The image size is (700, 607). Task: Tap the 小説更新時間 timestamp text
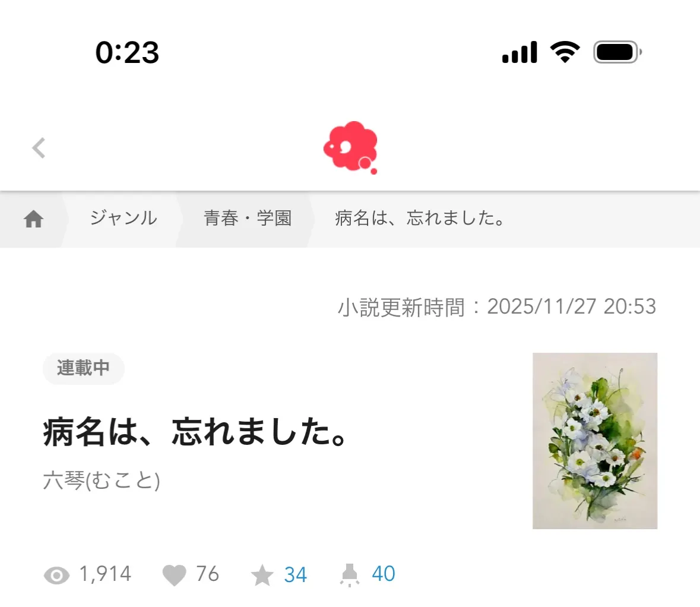click(x=497, y=307)
